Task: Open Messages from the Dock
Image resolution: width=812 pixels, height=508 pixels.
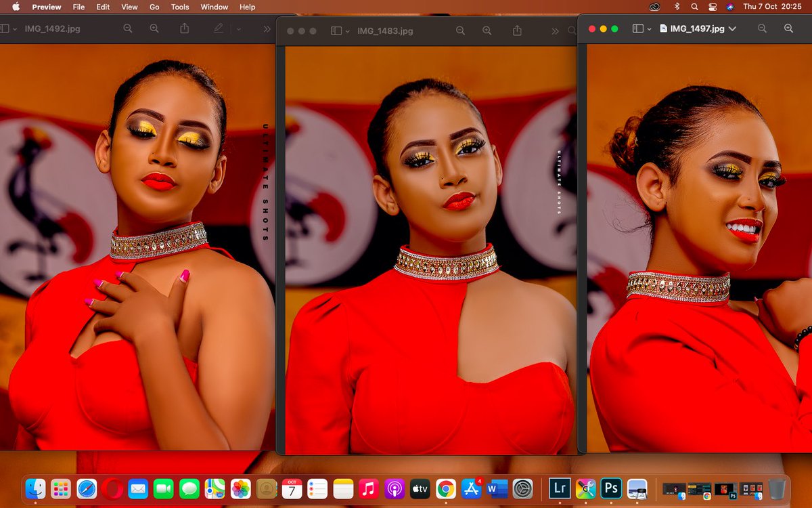Action: pos(189,488)
